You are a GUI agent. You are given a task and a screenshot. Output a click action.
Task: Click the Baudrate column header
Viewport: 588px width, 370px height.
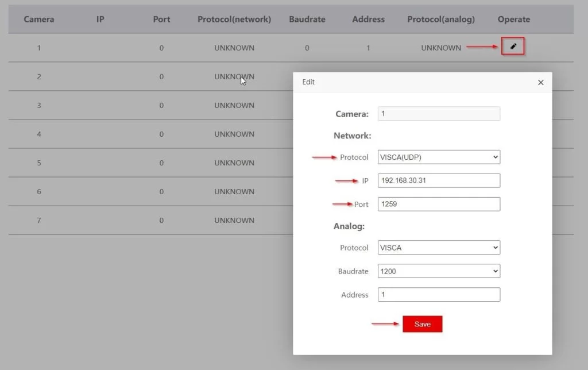click(x=307, y=19)
